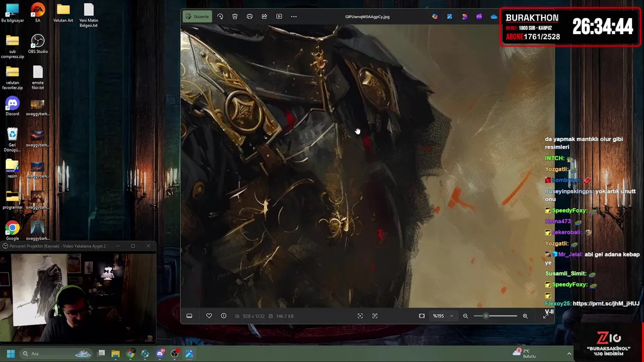Open Yeni Metin Belgesi.txt file
The width and height of the screenshot is (644, 362).
[89, 15]
